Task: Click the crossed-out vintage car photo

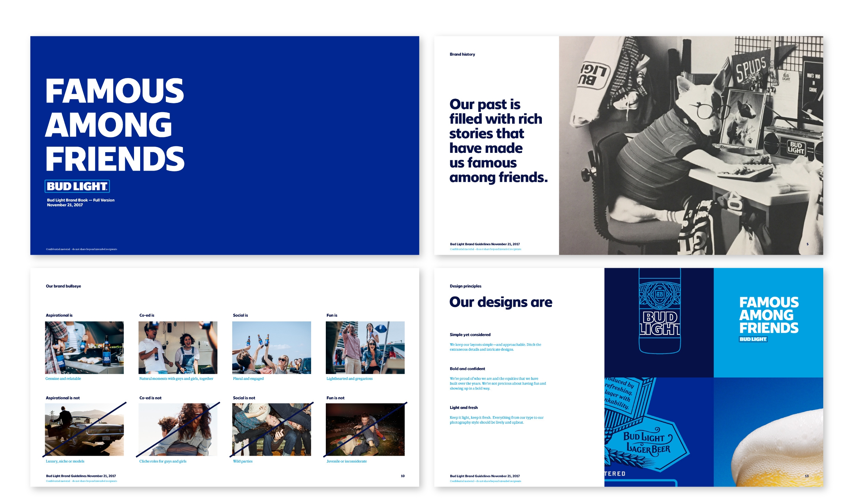Action: (x=84, y=429)
